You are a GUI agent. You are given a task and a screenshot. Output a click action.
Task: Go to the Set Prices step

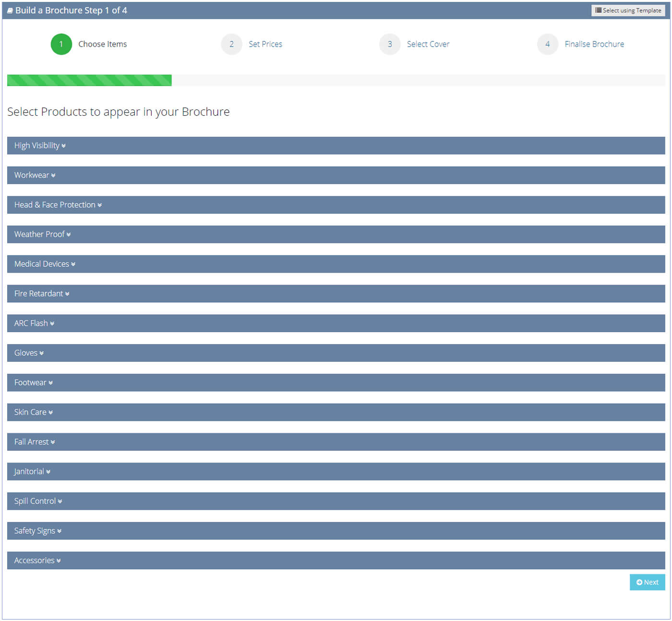tap(265, 44)
